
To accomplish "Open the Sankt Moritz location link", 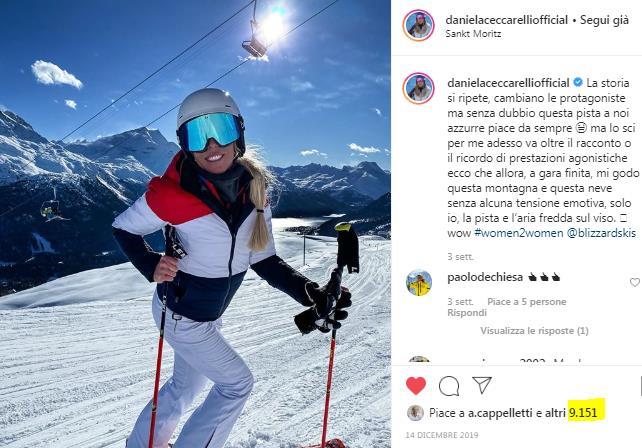I will (x=473, y=34).
